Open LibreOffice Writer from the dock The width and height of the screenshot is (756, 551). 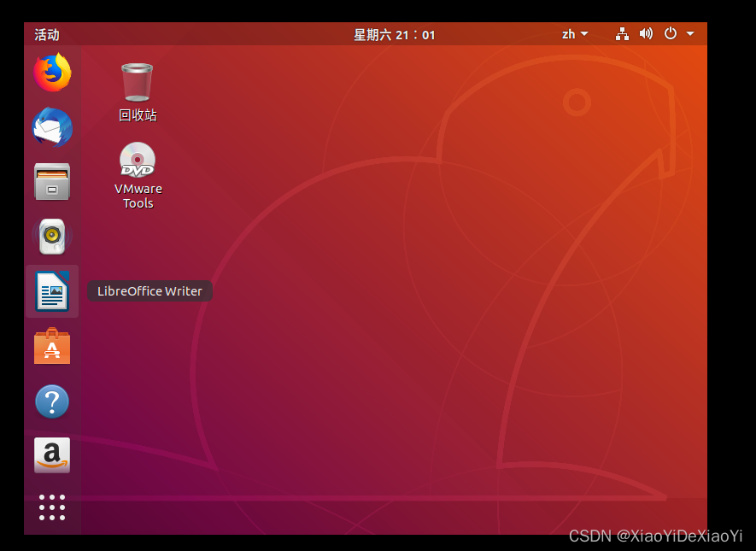pyautogui.click(x=52, y=291)
